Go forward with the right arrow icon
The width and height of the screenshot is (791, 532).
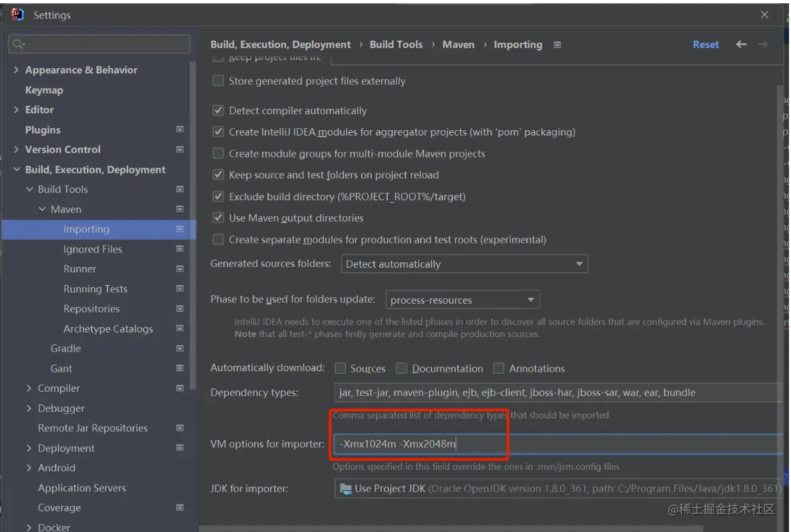(x=763, y=44)
